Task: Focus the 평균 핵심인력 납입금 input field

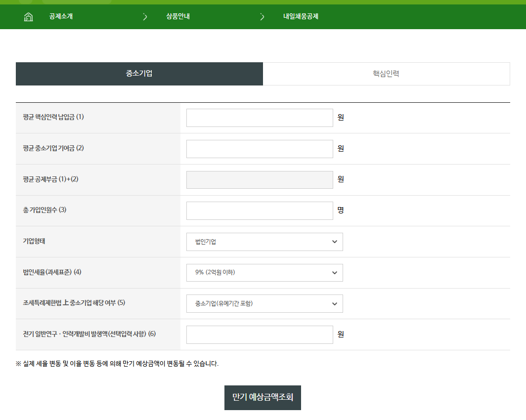Action: coord(260,118)
